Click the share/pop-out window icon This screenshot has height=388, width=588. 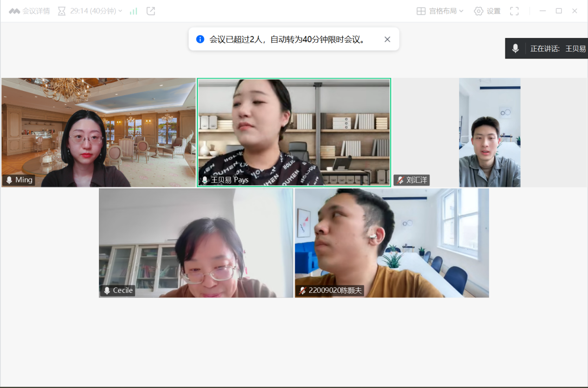[x=151, y=11]
